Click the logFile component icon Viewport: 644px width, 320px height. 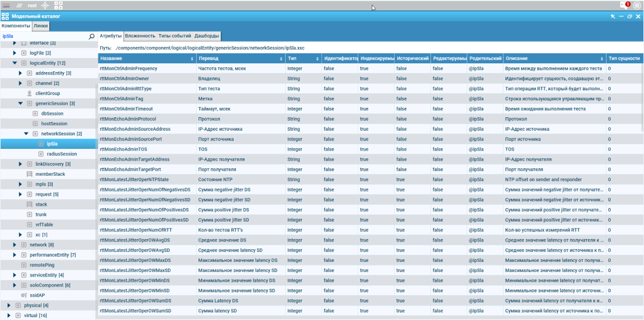(23, 53)
